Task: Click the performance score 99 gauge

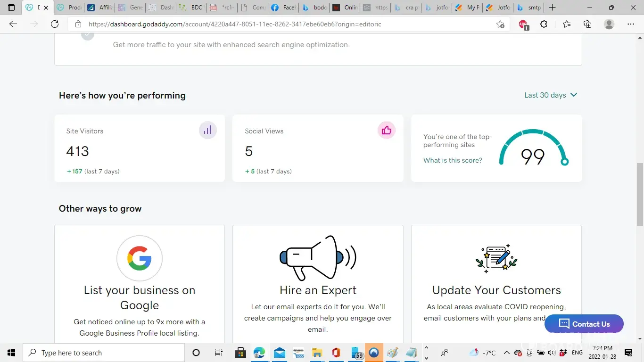Action: pyautogui.click(x=533, y=149)
